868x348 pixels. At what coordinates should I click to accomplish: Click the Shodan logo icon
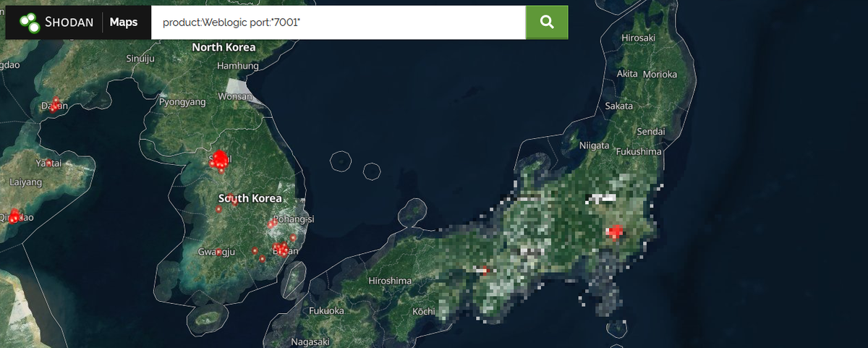30,22
